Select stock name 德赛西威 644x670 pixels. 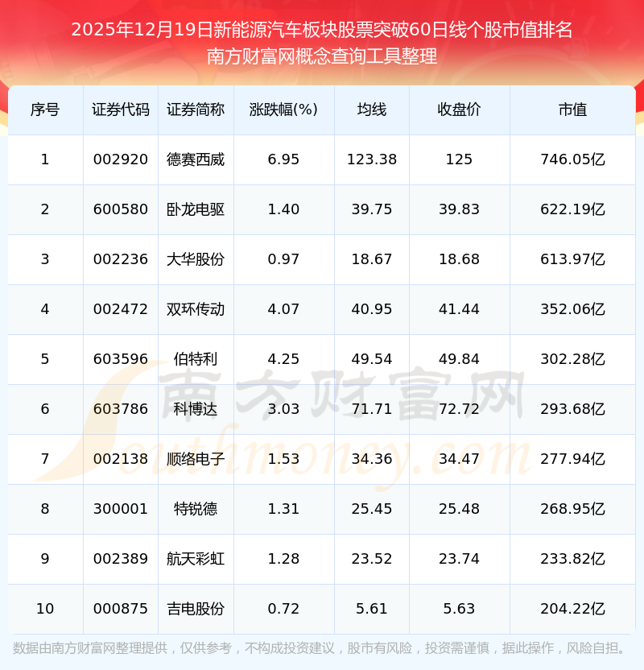pyautogui.click(x=196, y=159)
